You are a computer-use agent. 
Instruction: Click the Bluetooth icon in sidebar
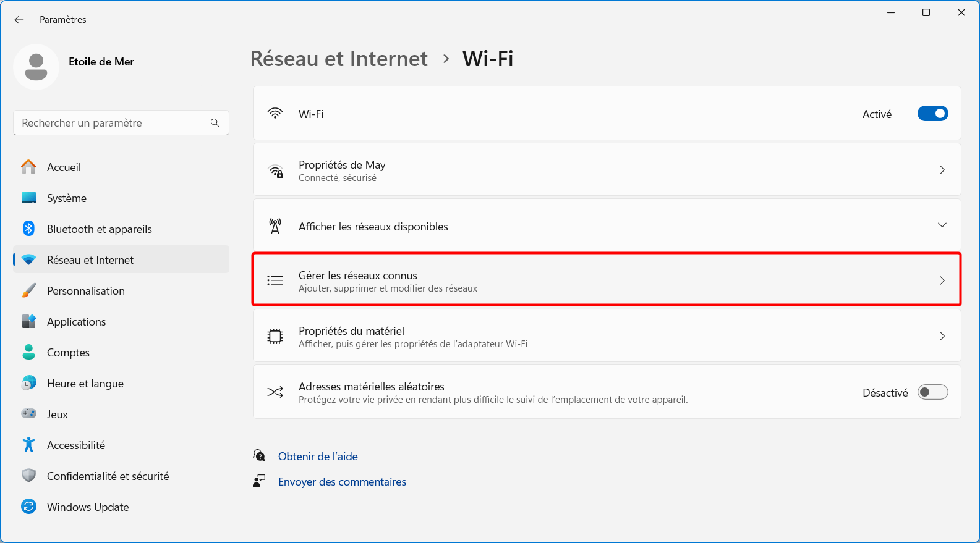[x=28, y=229]
